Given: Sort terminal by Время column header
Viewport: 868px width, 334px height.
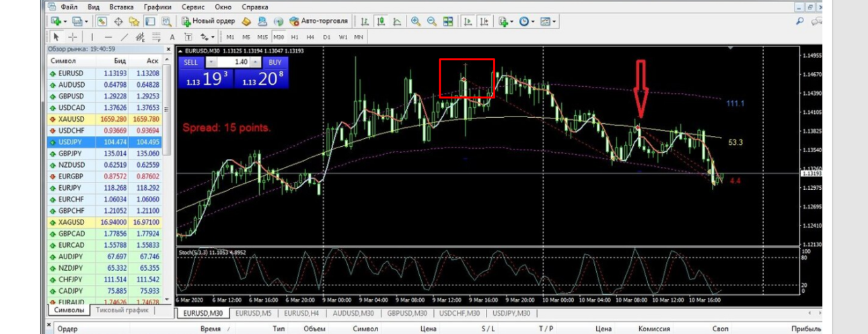Looking at the screenshot, I should 211,329.
